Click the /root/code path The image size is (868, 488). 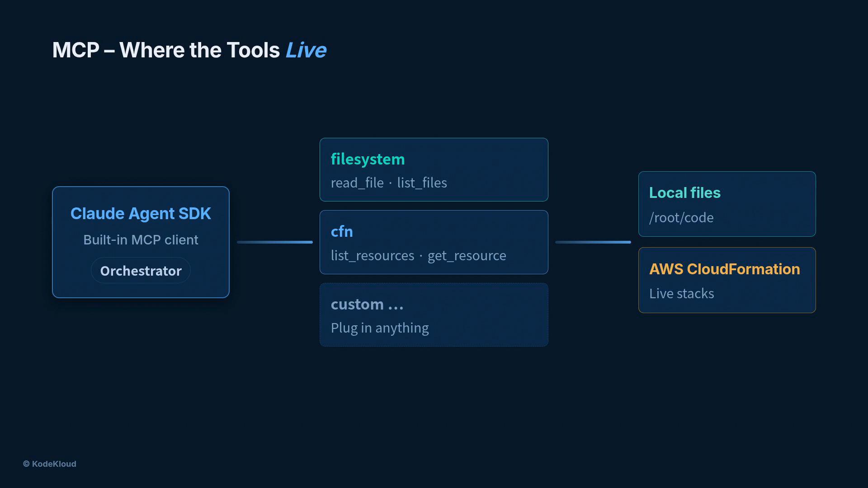681,217
